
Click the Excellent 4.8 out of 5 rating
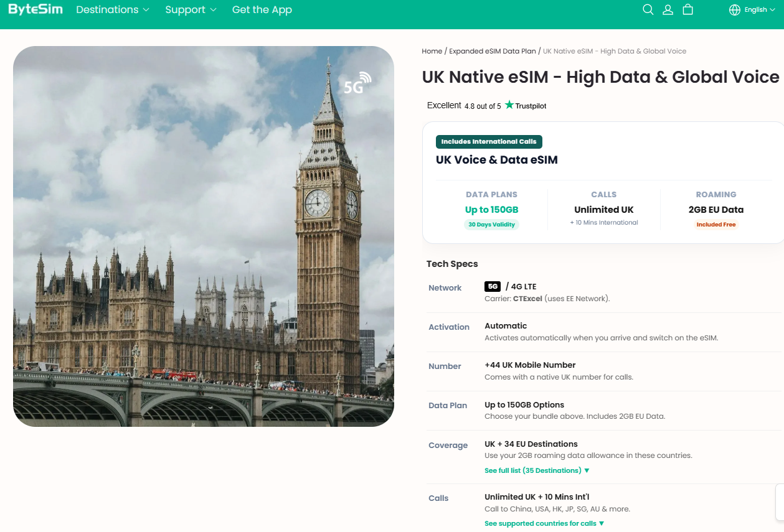click(464, 106)
